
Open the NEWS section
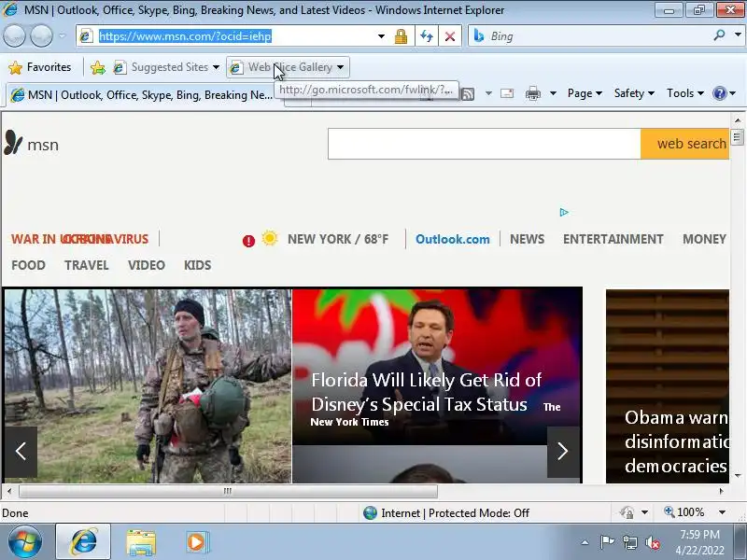click(527, 239)
